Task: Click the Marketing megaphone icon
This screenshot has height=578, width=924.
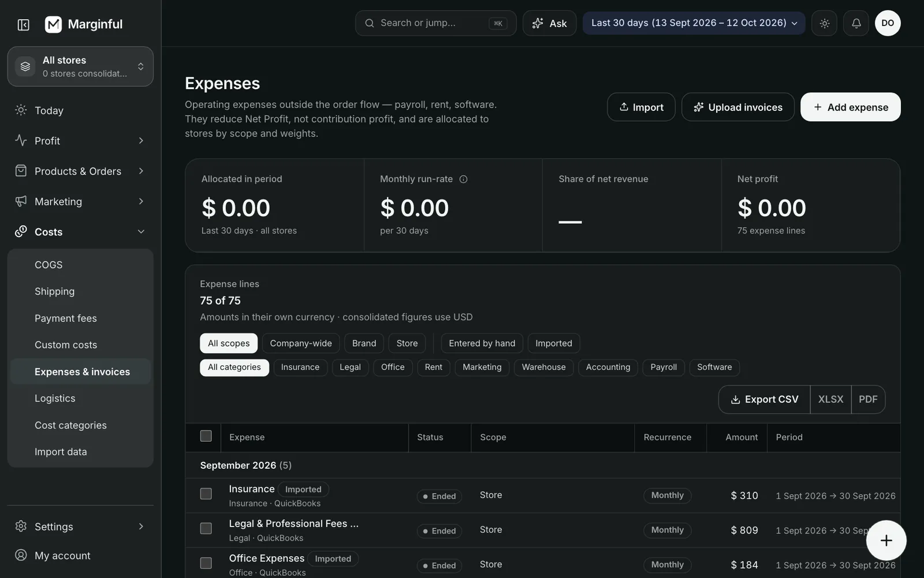Action: 21,201
